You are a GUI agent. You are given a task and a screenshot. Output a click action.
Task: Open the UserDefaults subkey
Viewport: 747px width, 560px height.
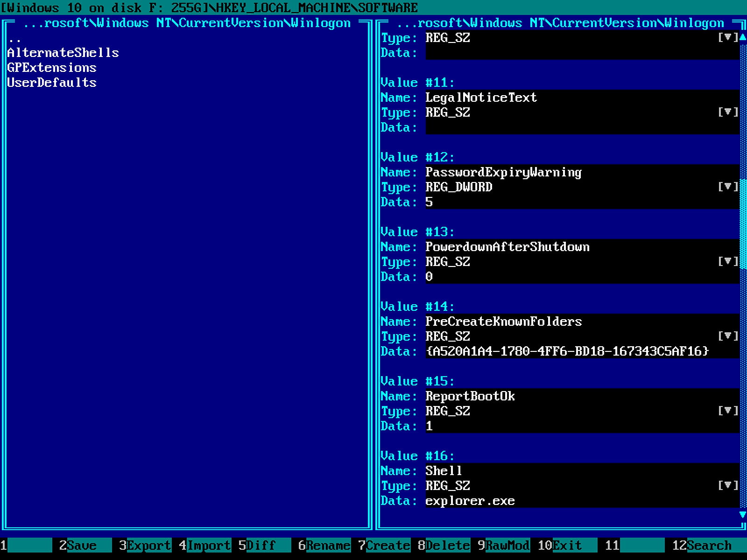(x=52, y=83)
